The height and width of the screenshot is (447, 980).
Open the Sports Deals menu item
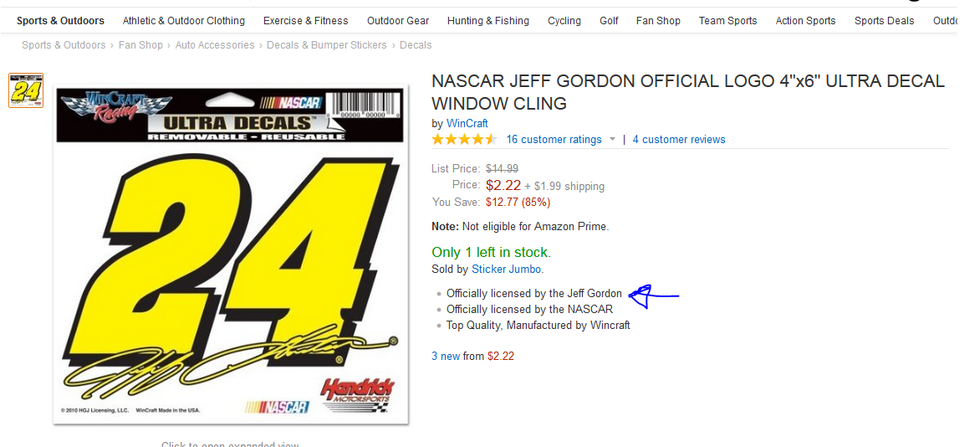click(884, 21)
